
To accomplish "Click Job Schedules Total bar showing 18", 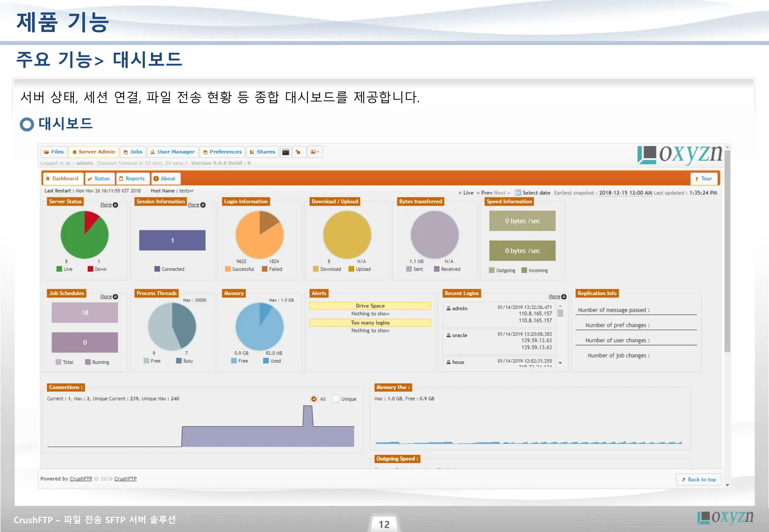I will 85,313.
